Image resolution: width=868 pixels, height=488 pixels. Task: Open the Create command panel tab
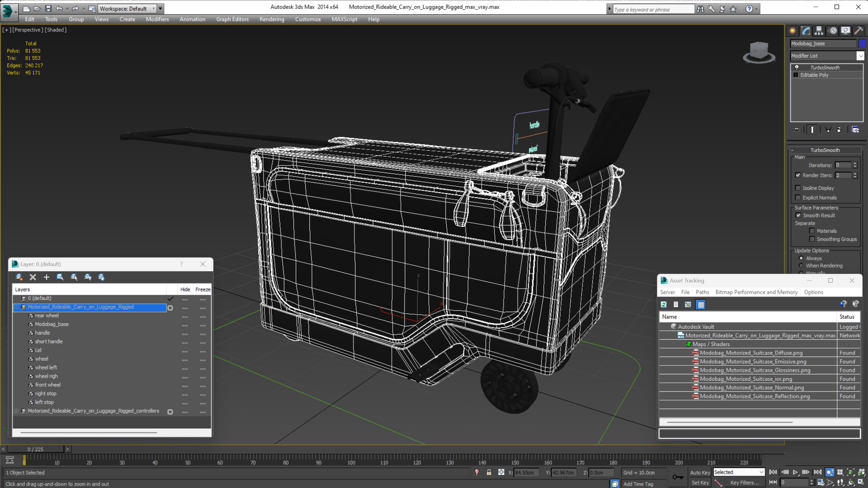(793, 31)
